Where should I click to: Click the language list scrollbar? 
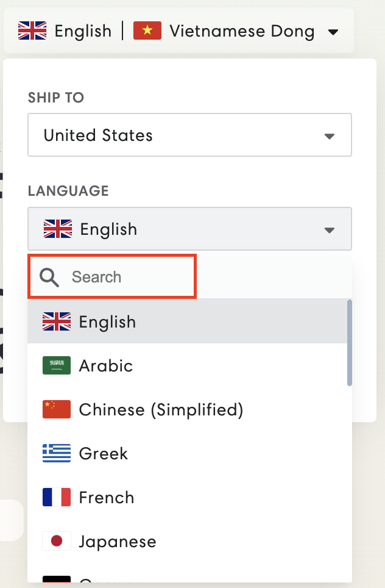pyautogui.click(x=350, y=343)
